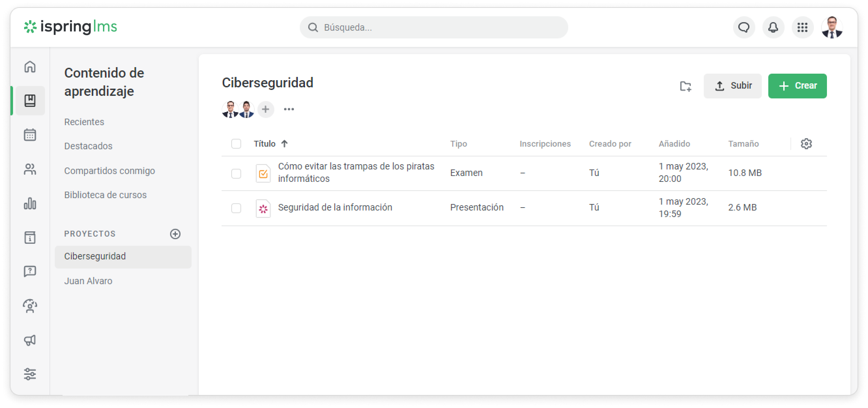The image size is (868, 408).
Task: Open the calendar icon in the sidebar
Action: (x=30, y=135)
